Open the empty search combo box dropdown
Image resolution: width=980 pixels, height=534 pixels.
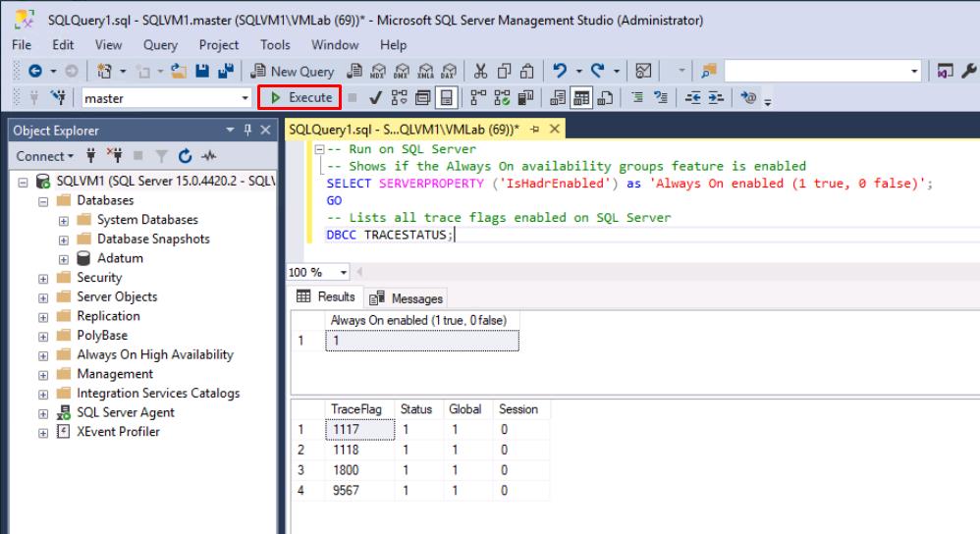click(914, 72)
